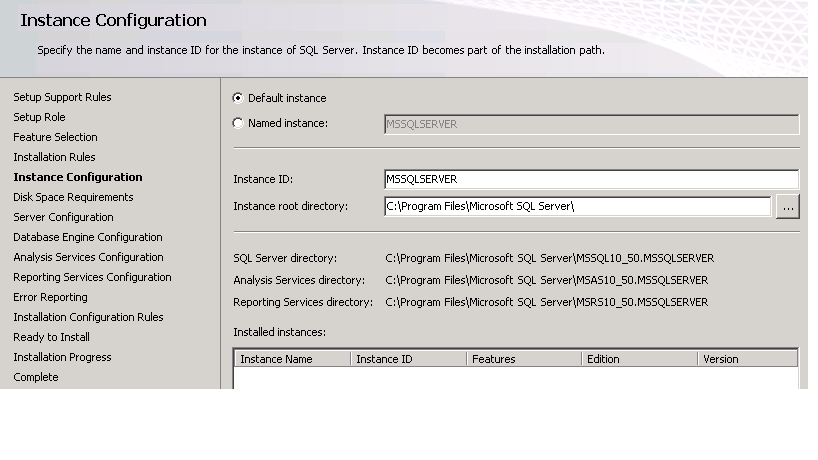Click Ready to Install step
818x460 pixels.
pyautogui.click(x=51, y=337)
